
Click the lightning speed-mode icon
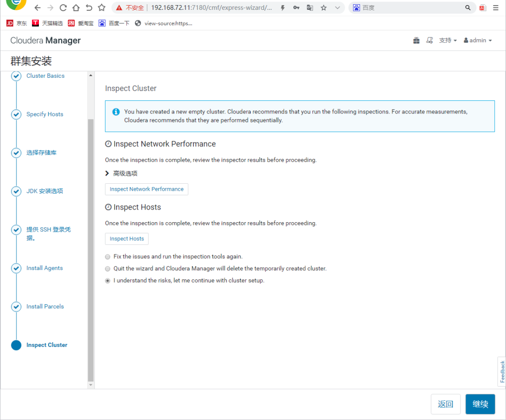click(x=283, y=8)
